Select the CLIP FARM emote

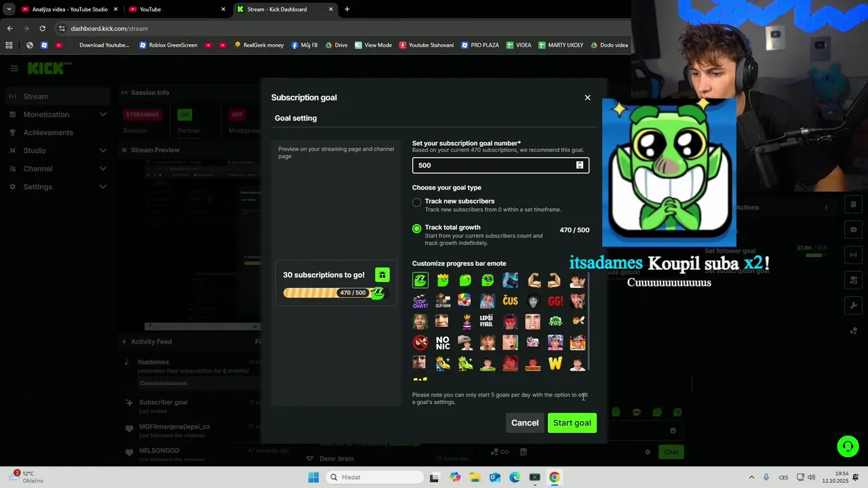coord(443,301)
